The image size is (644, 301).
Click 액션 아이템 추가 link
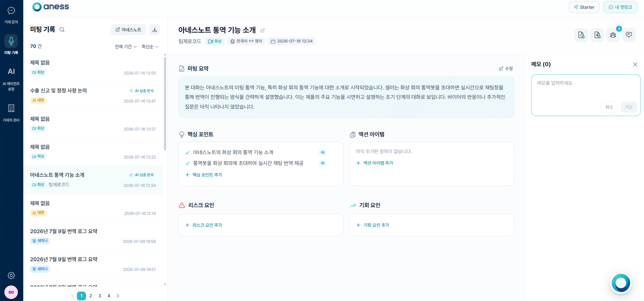coord(375,163)
